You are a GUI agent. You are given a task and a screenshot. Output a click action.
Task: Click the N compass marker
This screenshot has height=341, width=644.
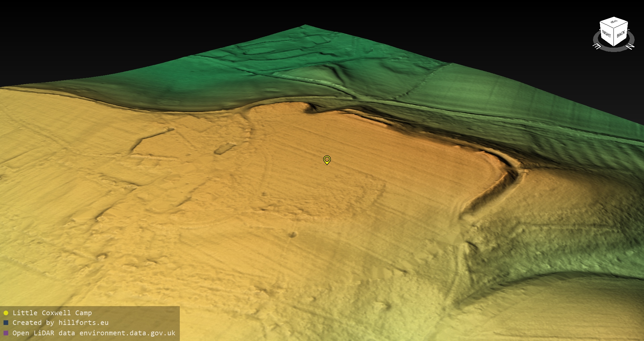[x=630, y=46]
